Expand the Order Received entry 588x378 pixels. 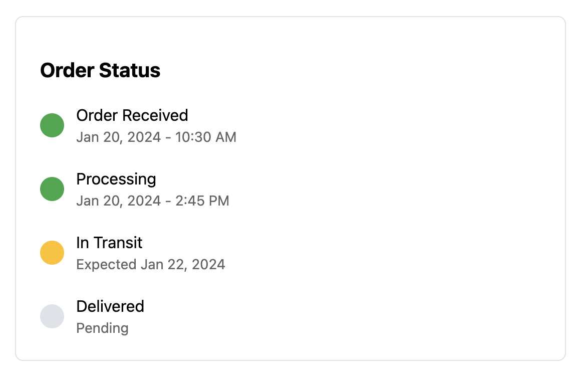pos(132,115)
